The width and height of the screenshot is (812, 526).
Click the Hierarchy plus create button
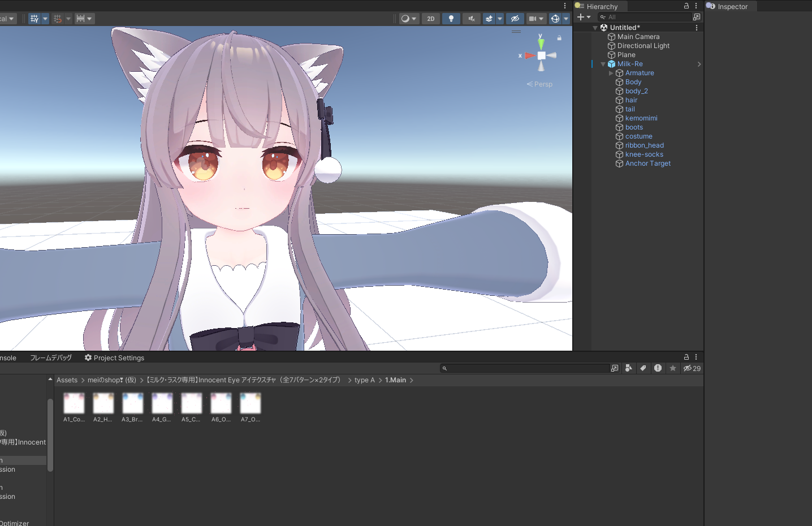tap(581, 17)
